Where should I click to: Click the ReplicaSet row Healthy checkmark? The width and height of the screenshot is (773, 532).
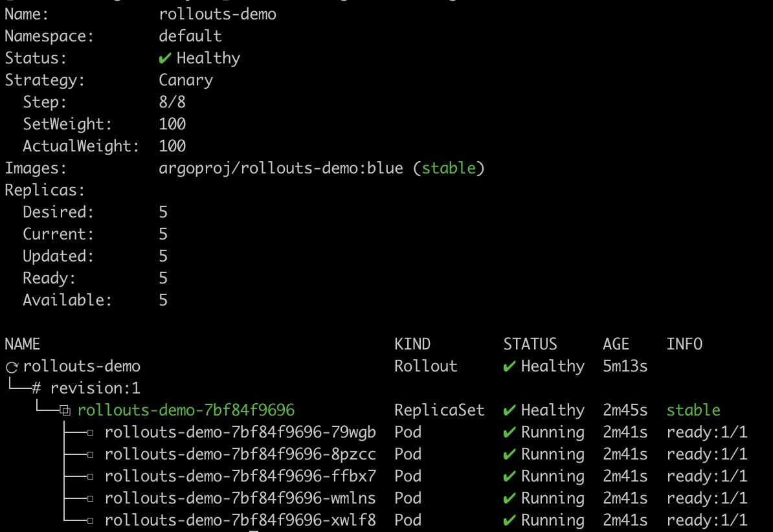[510, 410]
